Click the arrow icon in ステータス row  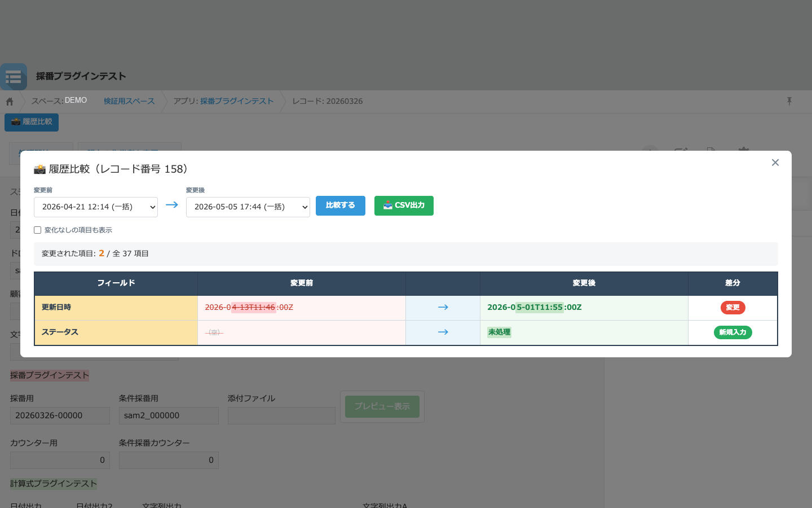pos(443,332)
